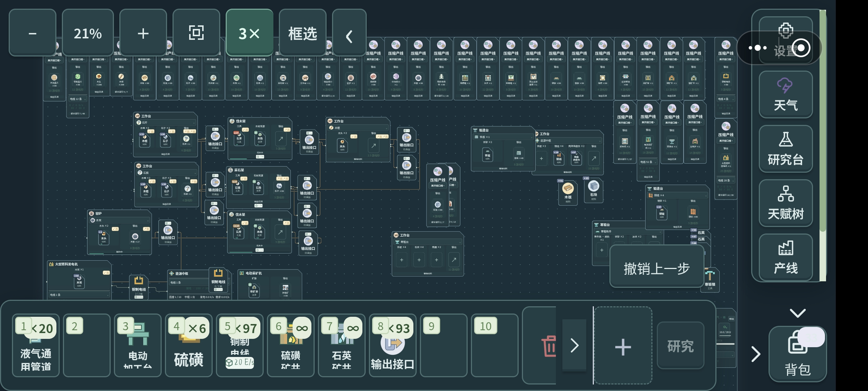Zoom in with the plus button
868x391 pixels.
pos(143,33)
